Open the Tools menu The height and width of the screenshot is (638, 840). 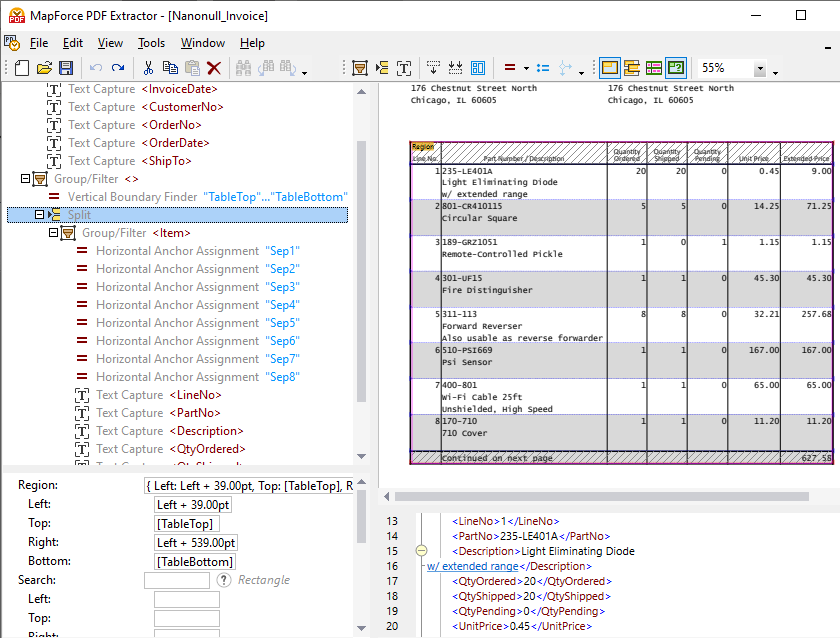(151, 43)
